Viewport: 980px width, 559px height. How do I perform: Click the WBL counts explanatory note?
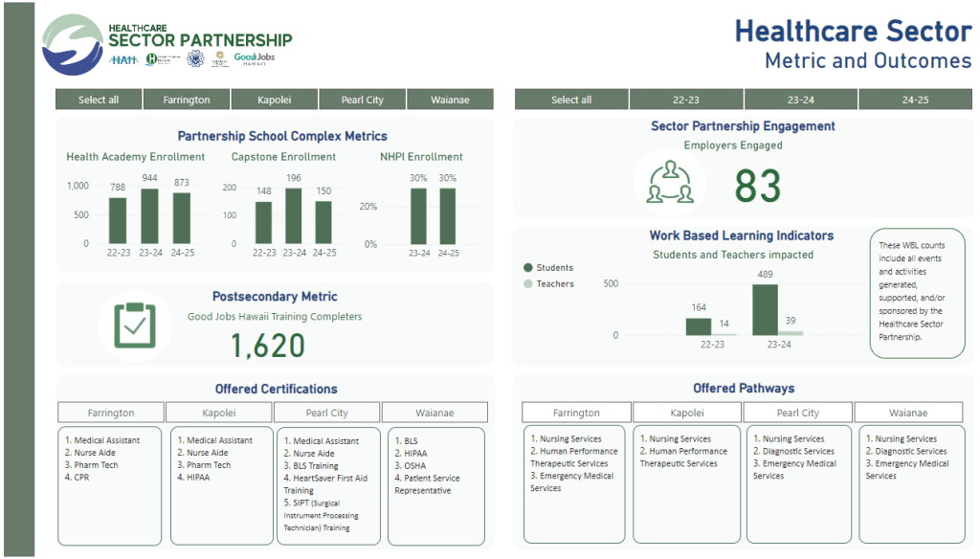click(917, 293)
